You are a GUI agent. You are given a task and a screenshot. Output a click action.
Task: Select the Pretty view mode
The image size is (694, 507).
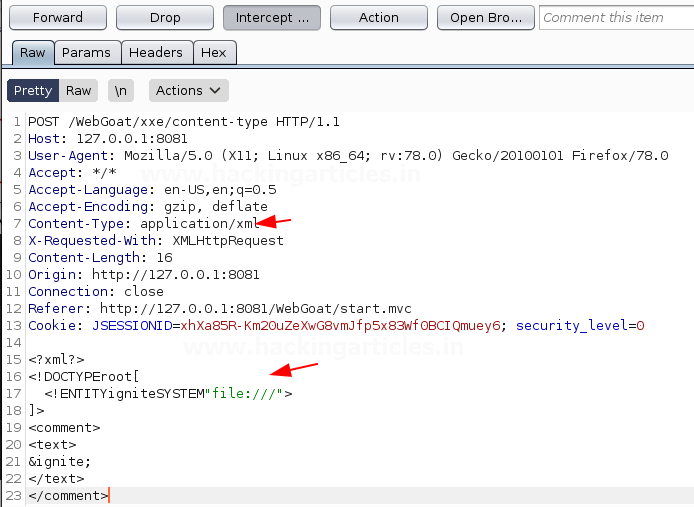click(33, 90)
